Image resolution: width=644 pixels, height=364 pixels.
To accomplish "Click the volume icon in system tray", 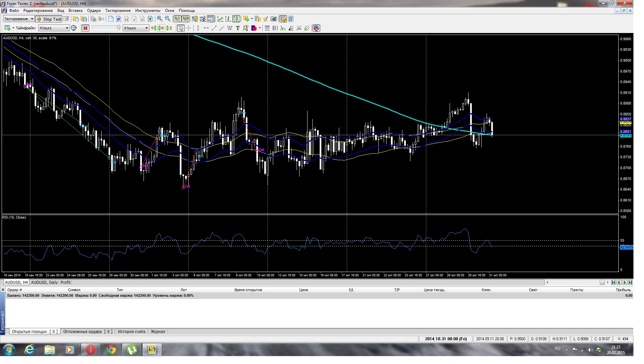I will click(590, 350).
